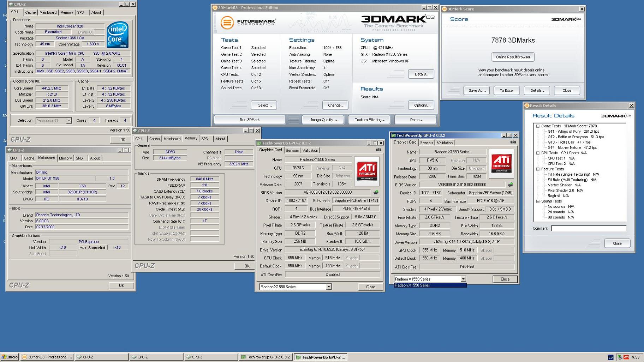
Task: Collapse the Game Tests tree node
Action: [x=538, y=126]
